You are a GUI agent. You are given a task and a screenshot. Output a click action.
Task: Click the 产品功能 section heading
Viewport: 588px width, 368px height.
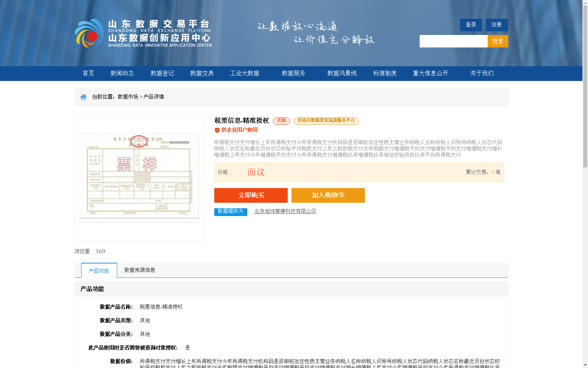pyautogui.click(x=92, y=289)
